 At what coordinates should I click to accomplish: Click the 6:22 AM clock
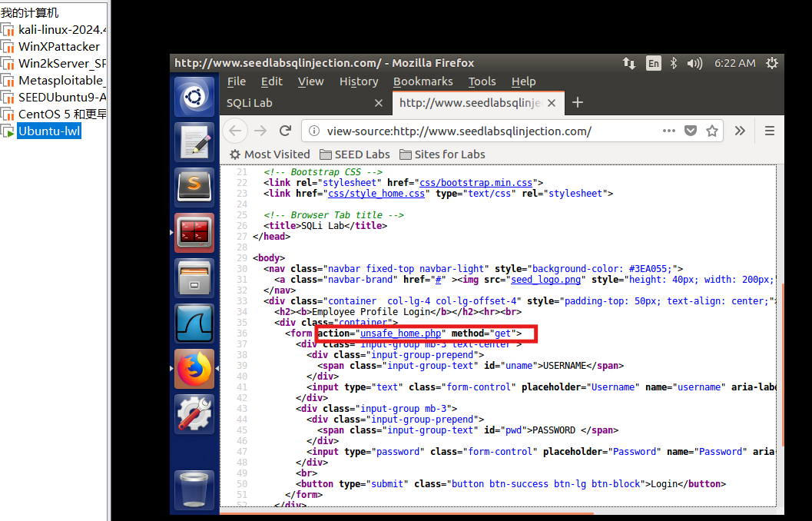pyautogui.click(x=735, y=63)
